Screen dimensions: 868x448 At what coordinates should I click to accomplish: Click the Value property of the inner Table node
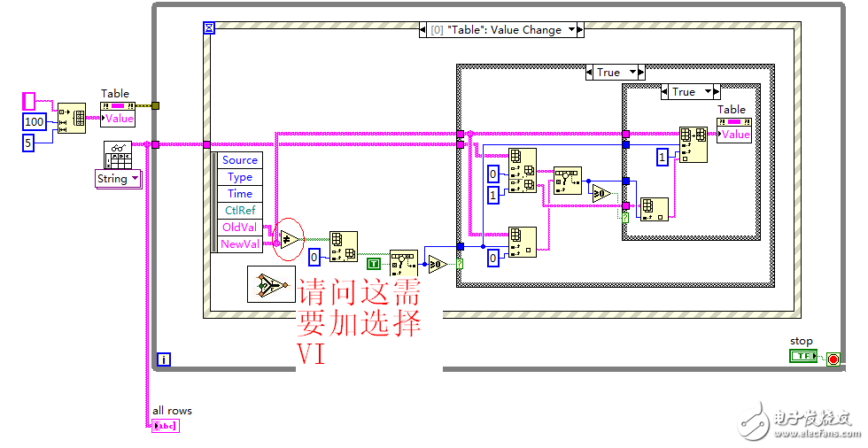coord(734,135)
